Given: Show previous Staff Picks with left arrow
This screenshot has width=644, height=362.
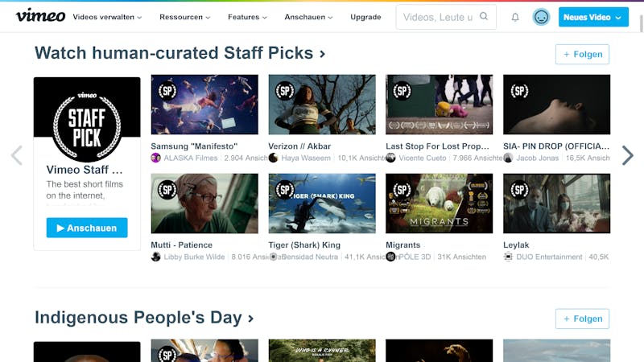Looking at the screenshot, I should 16,155.
